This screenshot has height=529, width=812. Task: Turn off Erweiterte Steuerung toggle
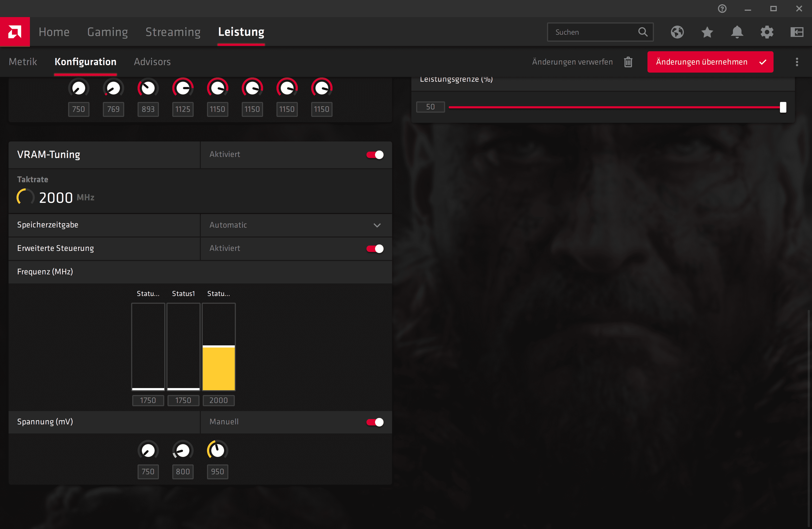(375, 249)
